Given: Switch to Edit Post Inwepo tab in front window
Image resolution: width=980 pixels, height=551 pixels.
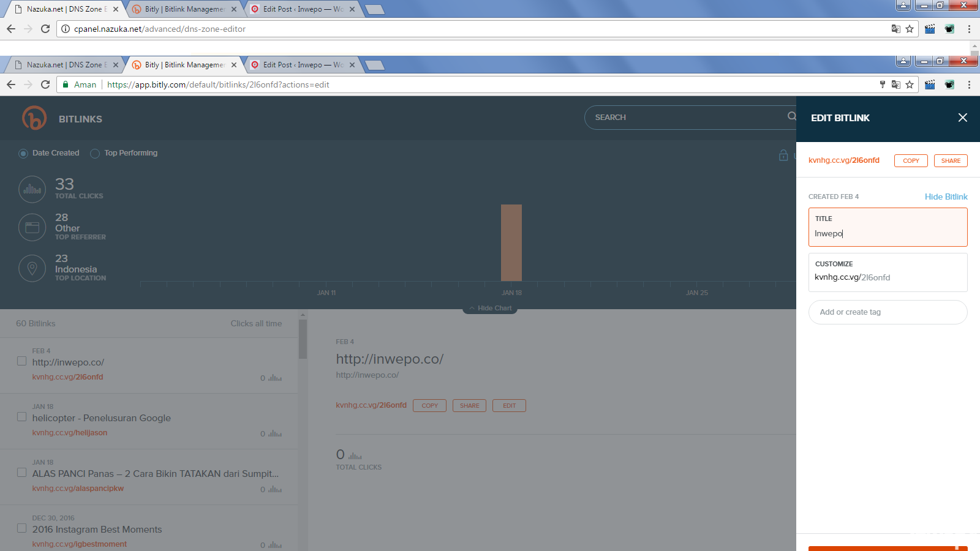Looking at the screenshot, I should click(x=303, y=65).
